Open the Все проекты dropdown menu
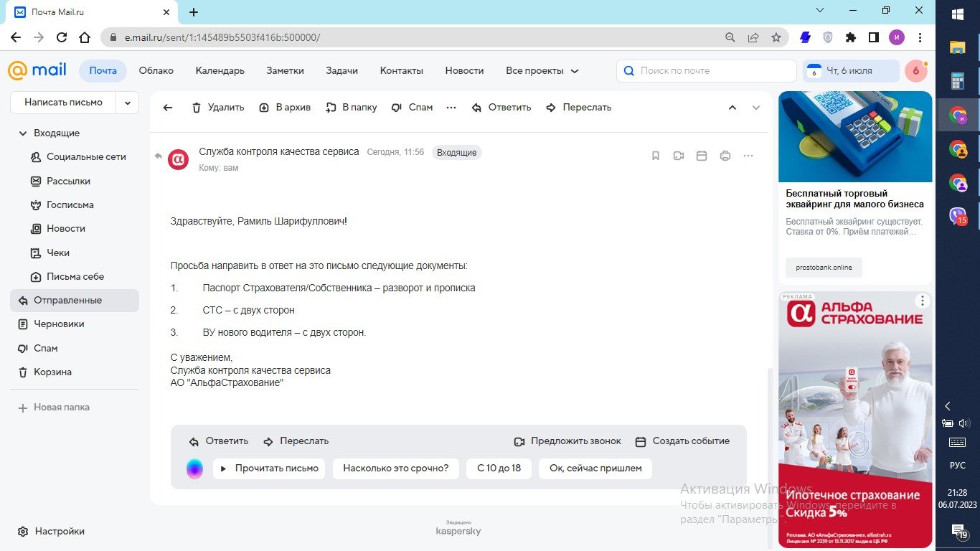980x551 pixels. click(542, 71)
